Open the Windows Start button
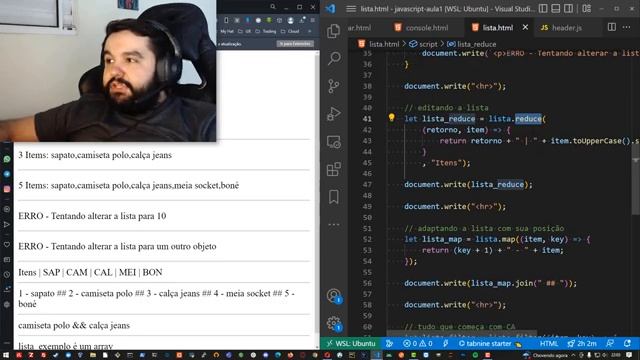This screenshot has height=360, width=640. [x=6, y=356]
